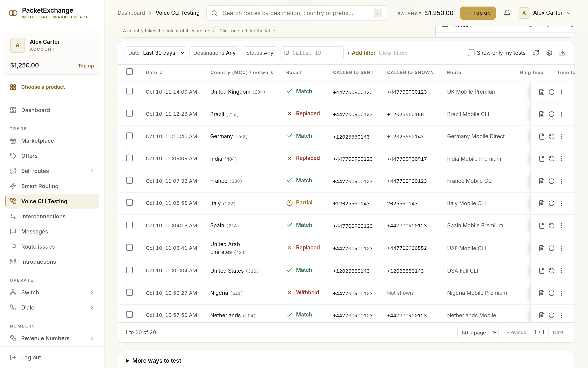This screenshot has width=588, height=368.
Task: Open Alex Carter account dropdown in header
Action: pos(545,13)
